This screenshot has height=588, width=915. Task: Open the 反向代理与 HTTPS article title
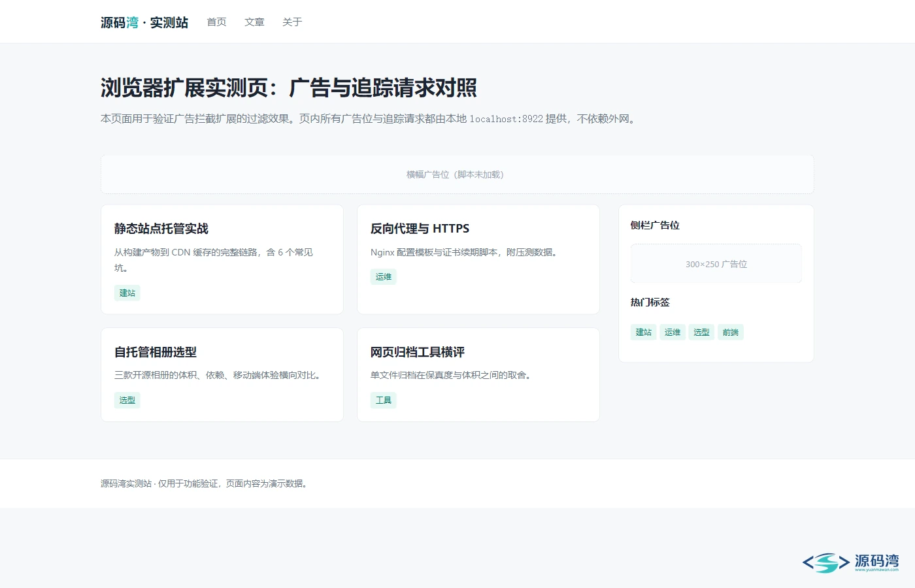[x=420, y=229]
